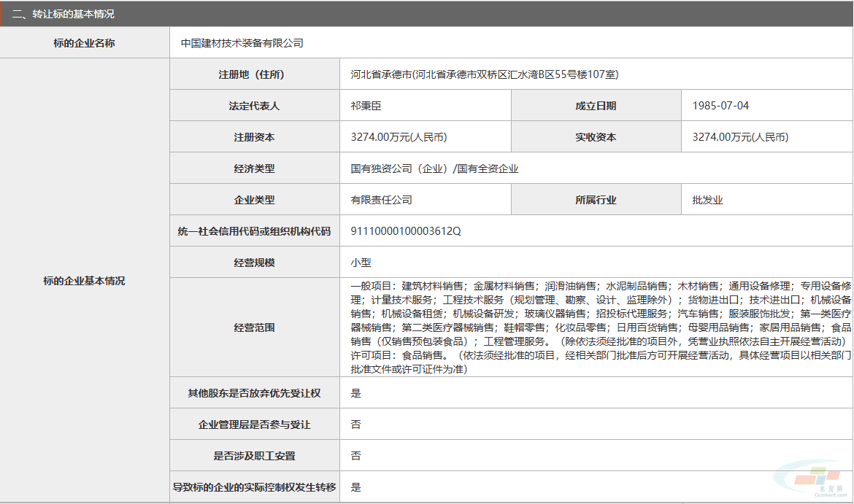Click the 是否涉及职工安置 label
Screen dimensions: 854x504
[x=254, y=456]
